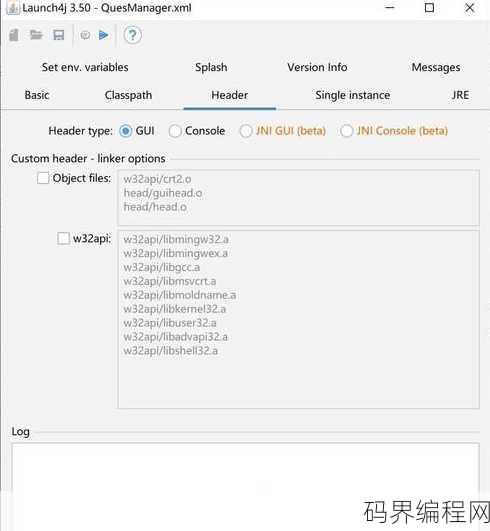Image resolution: width=490 pixels, height=531 pixels.
Task: Switch to the Classpath tab
Action: point(128,95)
